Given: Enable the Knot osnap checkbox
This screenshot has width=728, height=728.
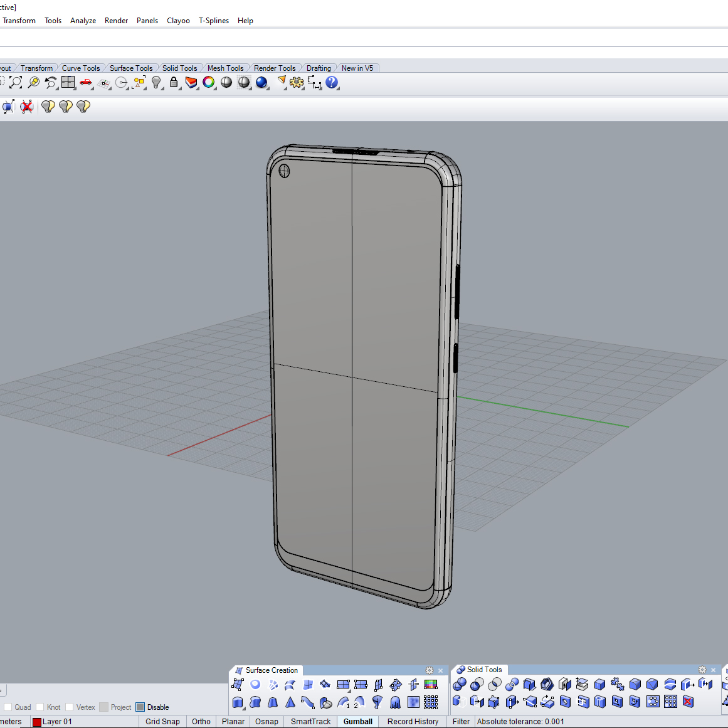Looking at the screenshot, I should pos(40,707).
